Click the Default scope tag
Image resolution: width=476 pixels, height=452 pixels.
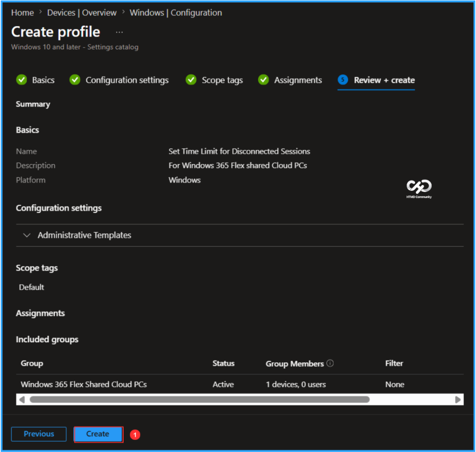point(32,287)
